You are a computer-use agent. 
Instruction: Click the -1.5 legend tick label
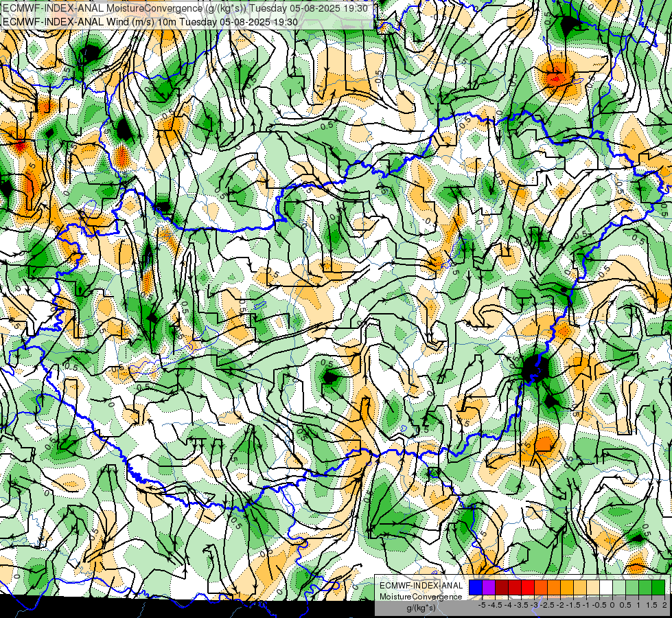[x=573, y=605]
